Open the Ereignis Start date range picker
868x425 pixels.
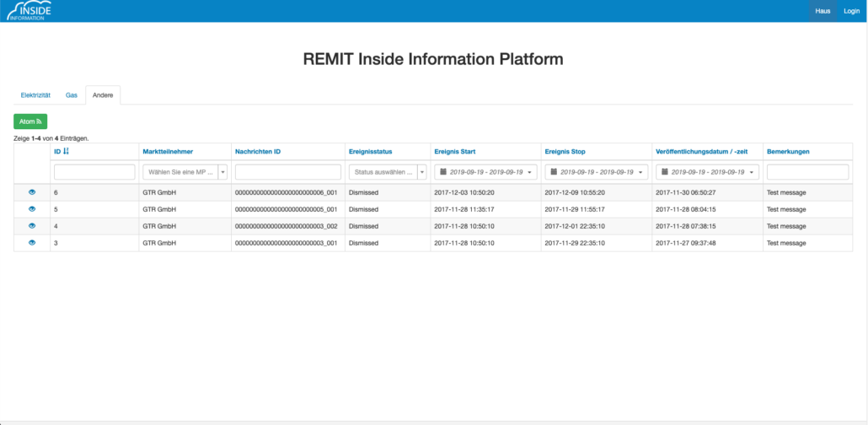(485, 172)
